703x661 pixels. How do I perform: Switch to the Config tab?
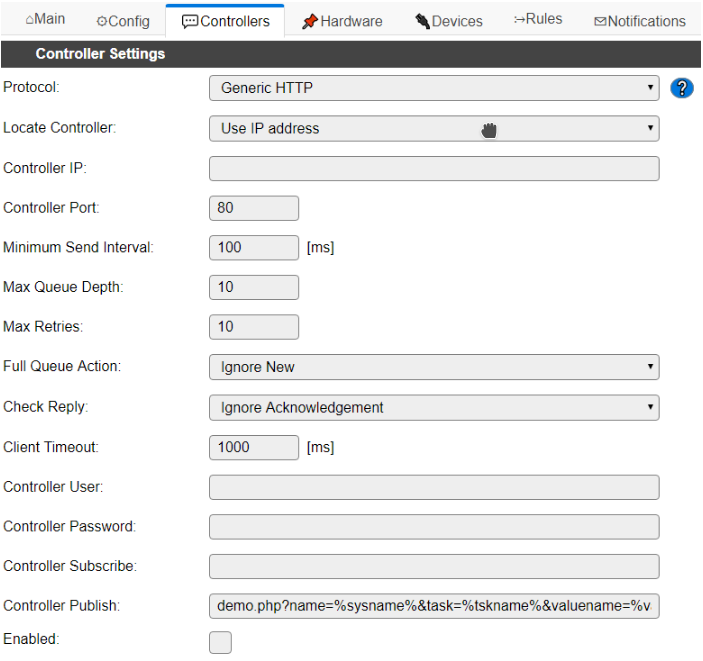[x=122, y=21]
